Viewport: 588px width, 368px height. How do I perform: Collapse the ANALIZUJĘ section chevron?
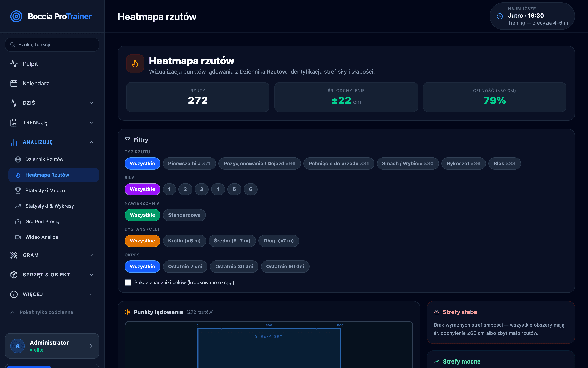pos(91,142)
